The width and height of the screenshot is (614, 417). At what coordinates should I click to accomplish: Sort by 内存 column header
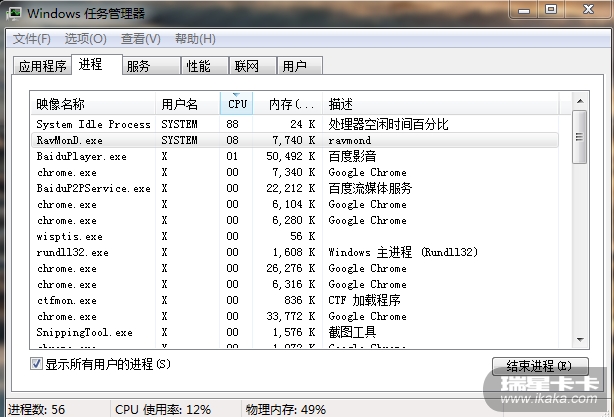tap(287, 104)
